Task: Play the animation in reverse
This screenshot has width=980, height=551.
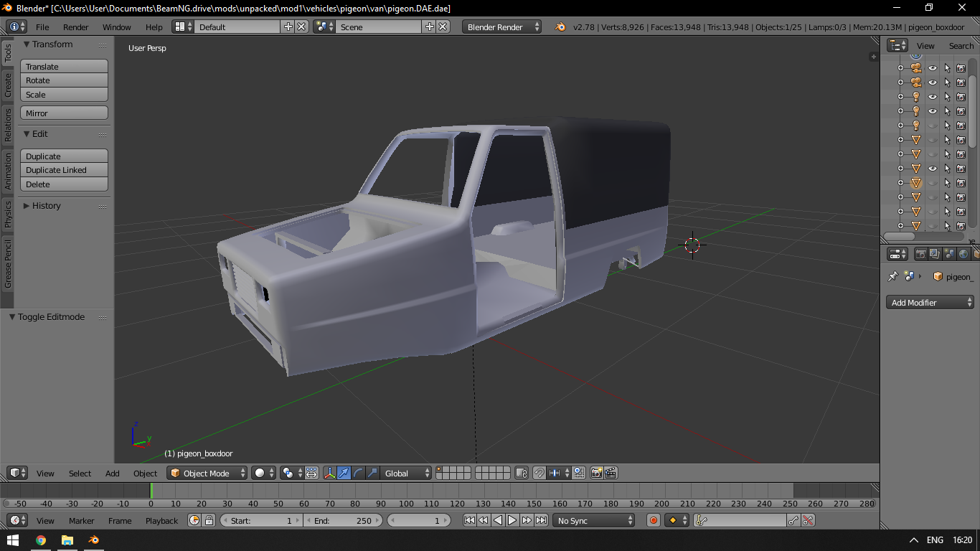Action: point(498,520)
